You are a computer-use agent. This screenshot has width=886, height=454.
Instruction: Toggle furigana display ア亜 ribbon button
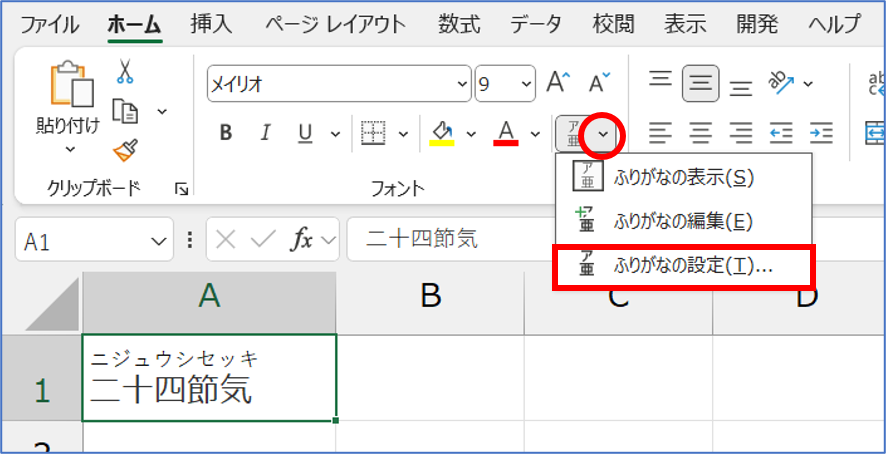click(x=573, y=134)
